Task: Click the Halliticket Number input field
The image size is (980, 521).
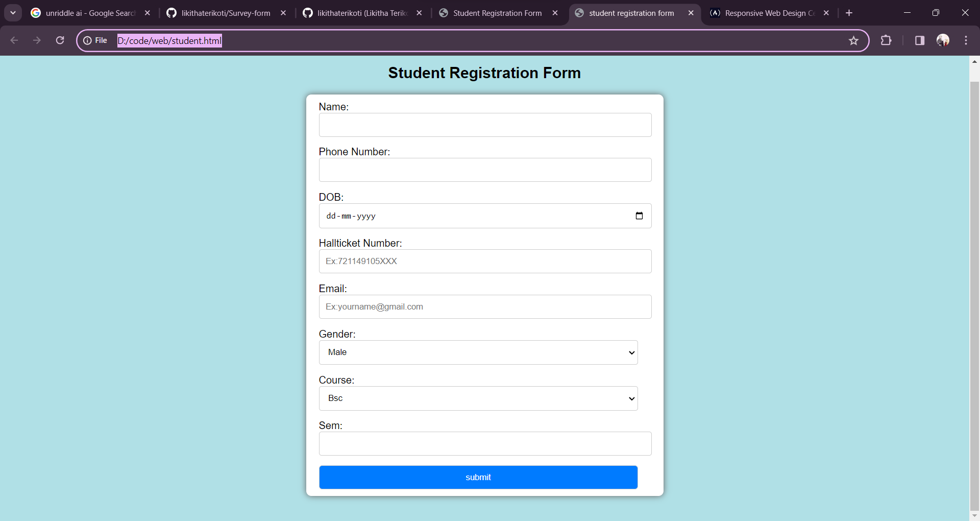Action: (485, 261)
